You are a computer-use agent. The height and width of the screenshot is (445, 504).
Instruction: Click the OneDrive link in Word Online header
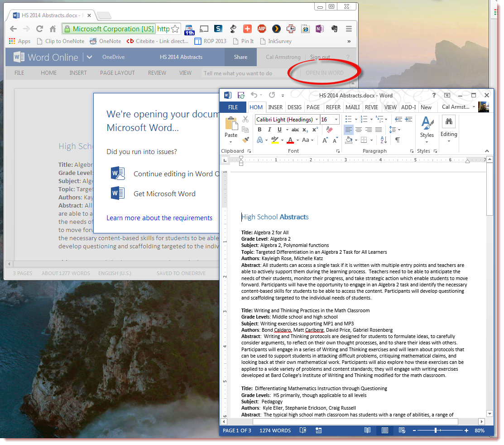click(114, 57)
